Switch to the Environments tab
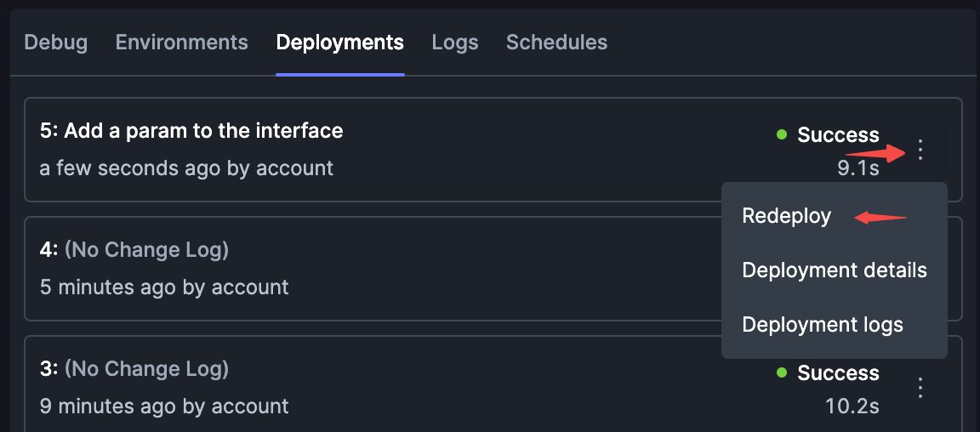980x432 pixels. click(182, 43)
